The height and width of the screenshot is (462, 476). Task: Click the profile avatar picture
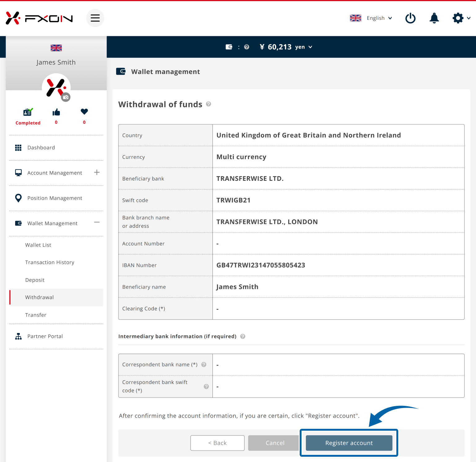[56, 87]
